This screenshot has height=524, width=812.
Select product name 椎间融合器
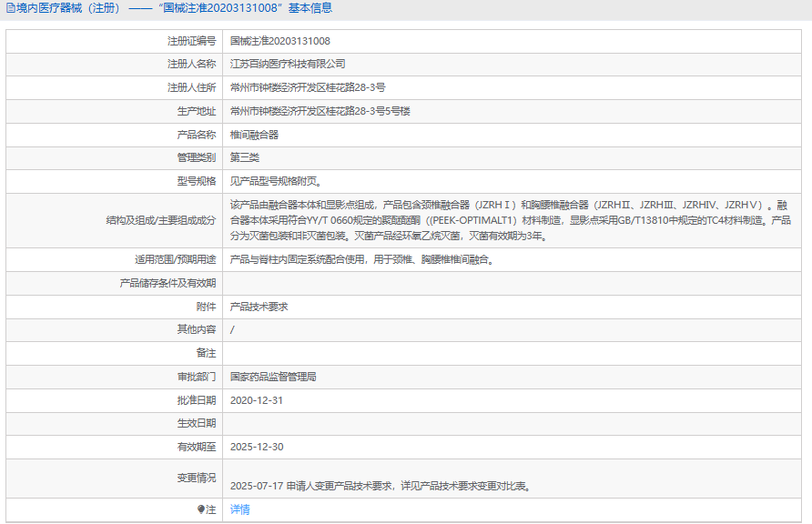[x=254, y=135]
